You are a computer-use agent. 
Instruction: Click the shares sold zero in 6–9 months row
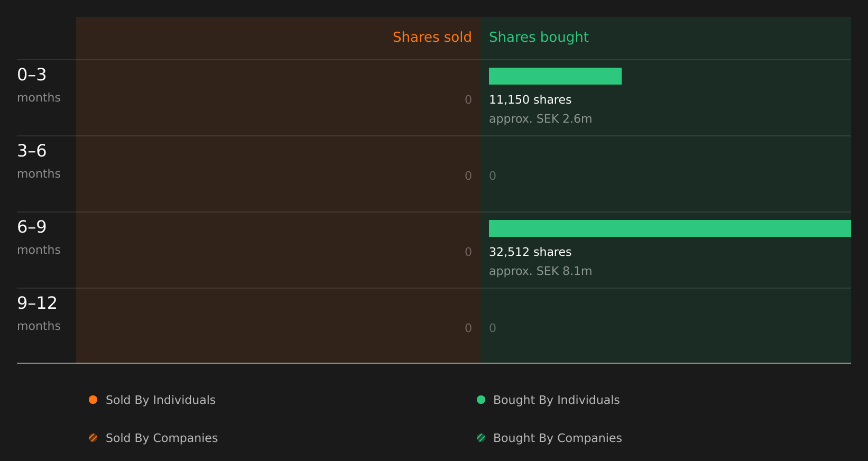point(468,252)
